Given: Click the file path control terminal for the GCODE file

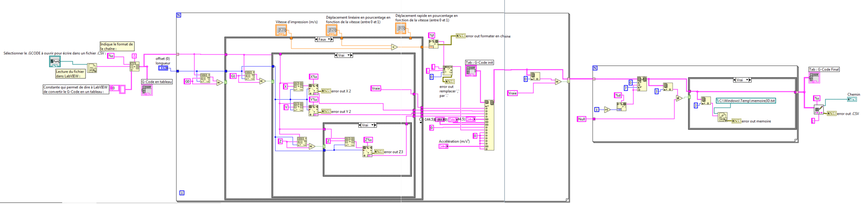Looking at the screenshot, I should [x=55, y=62].
